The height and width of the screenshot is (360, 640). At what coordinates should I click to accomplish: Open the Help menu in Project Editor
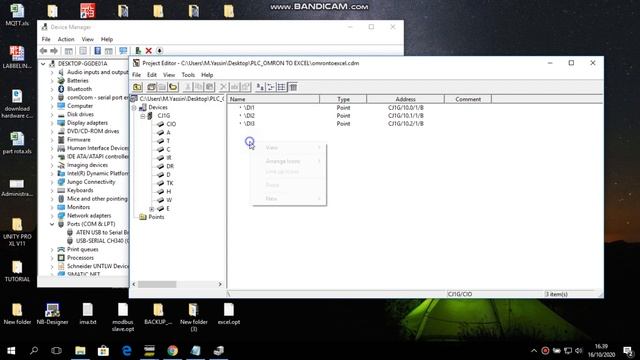207,75
